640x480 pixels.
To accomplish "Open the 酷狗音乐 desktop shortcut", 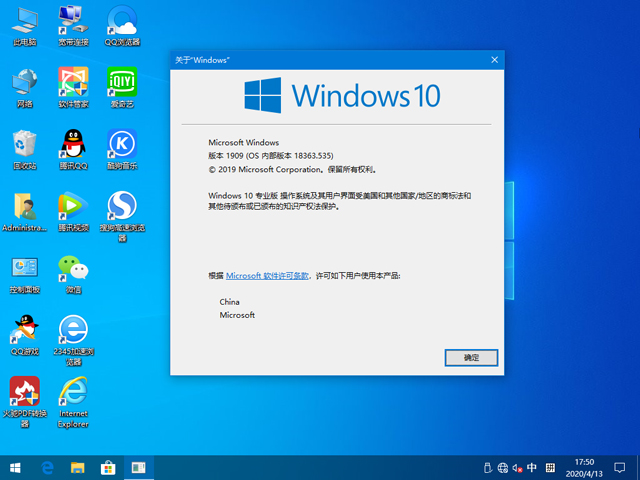I will point(122,150).
